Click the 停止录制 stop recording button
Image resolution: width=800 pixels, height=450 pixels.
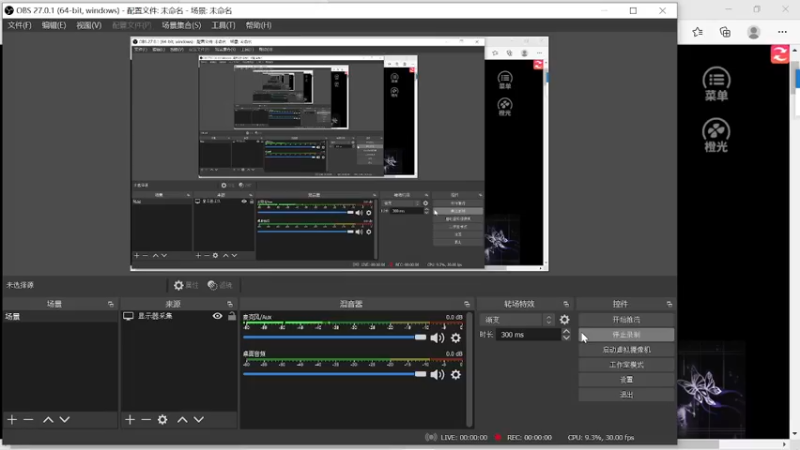[x=626, y=335]
